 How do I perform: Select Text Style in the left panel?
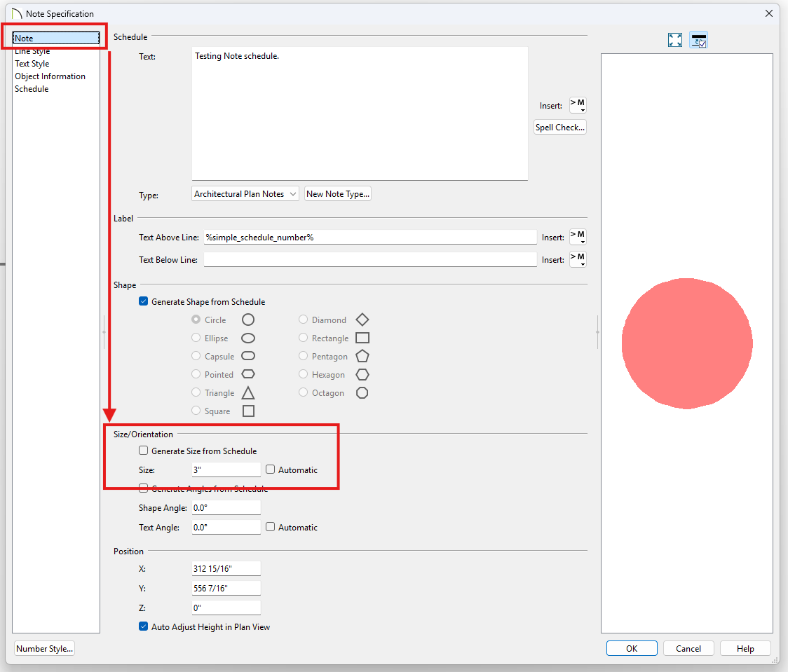click(x=32, y=64)
